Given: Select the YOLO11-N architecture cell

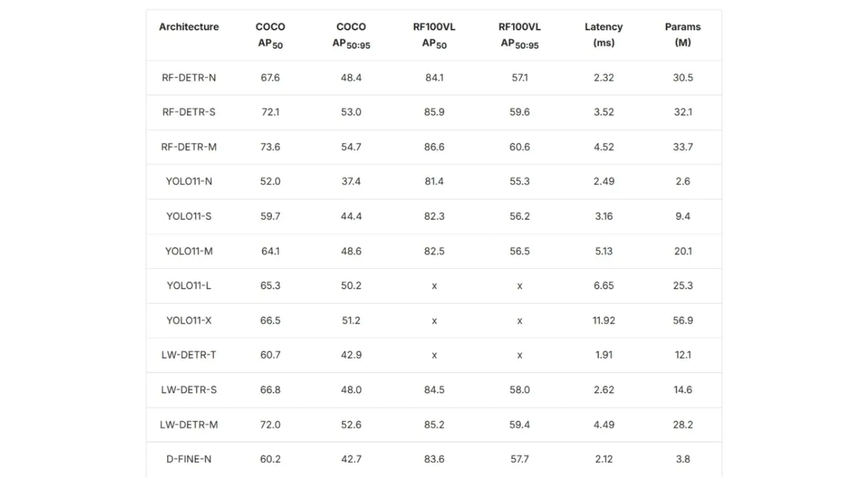Looking at the screenshot, I should pyautogui.click(x=189, y=181).
